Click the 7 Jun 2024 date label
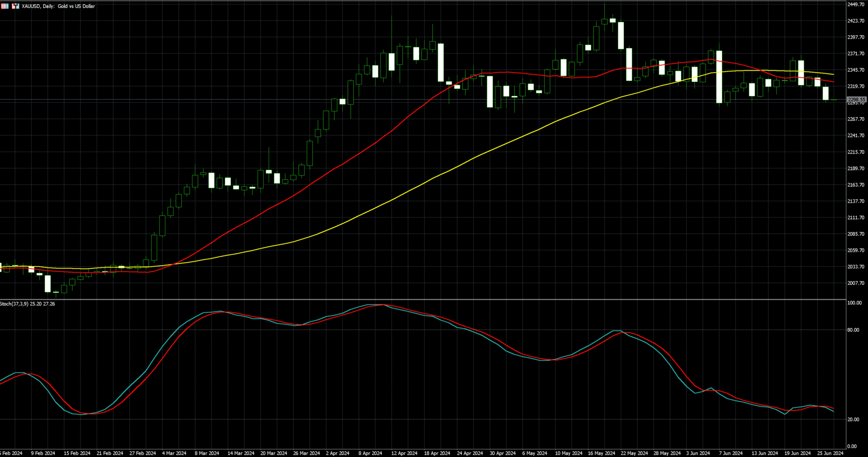This screenshot has height=457, width=868. 730,453
